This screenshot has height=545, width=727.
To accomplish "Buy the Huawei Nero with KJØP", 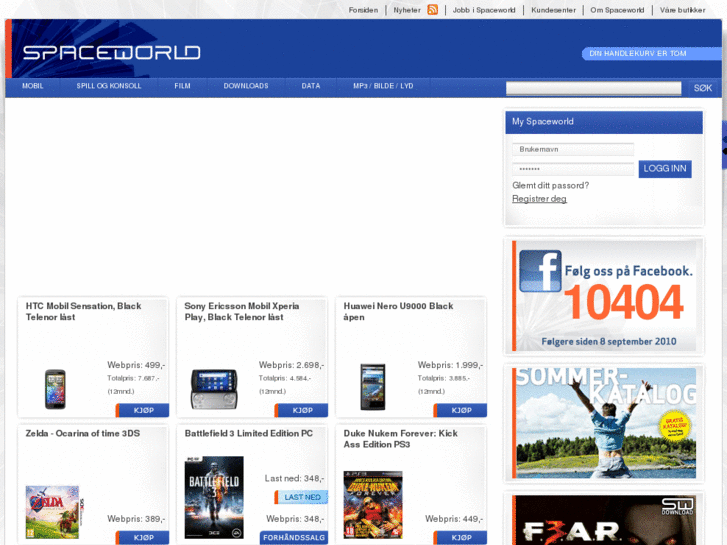I will (x=460, y=410).
